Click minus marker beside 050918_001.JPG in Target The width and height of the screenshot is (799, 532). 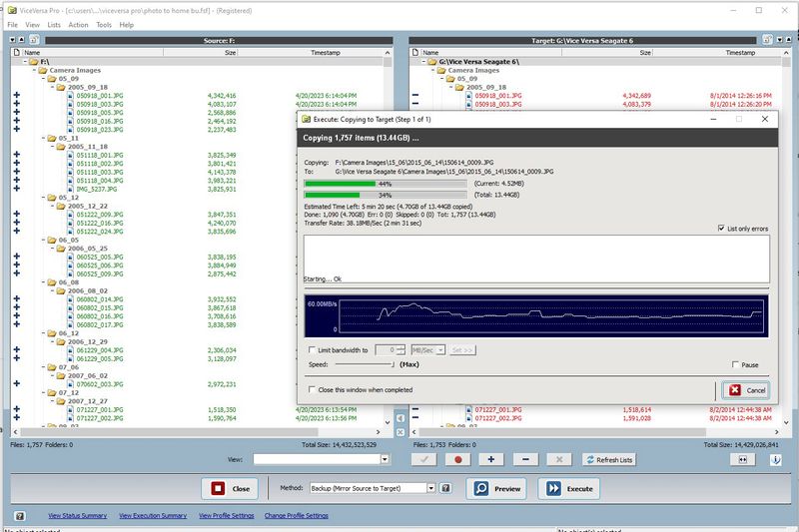point(415,95)
